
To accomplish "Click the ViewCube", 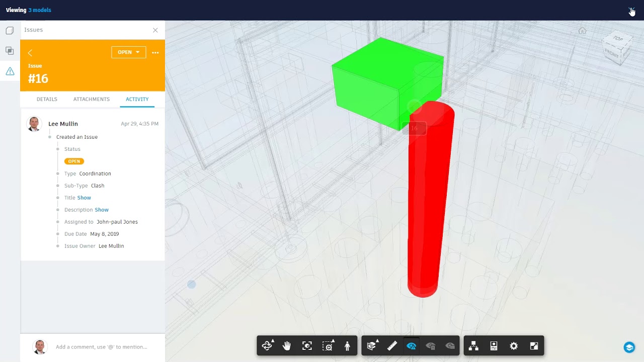I will [616, 48].
